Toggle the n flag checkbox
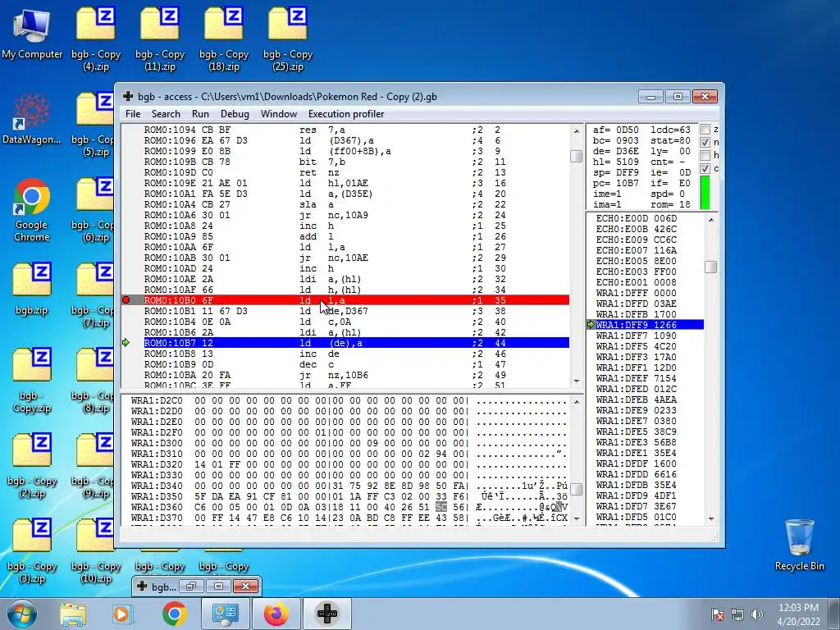The width and height of the screenshot is (840, 630). click(x=705, y=142)
